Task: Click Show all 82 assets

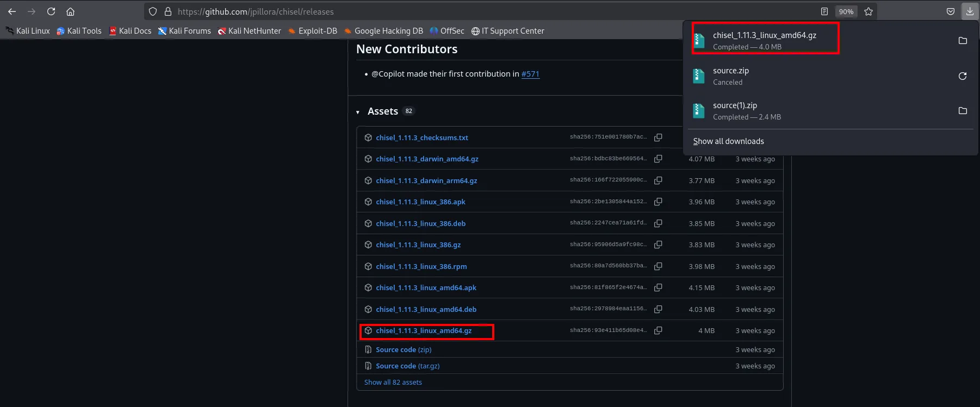Action: (393, 382)
